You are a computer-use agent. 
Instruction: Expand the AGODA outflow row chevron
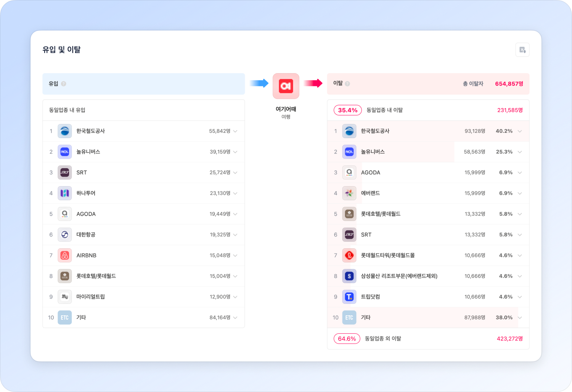click(520, 173)
